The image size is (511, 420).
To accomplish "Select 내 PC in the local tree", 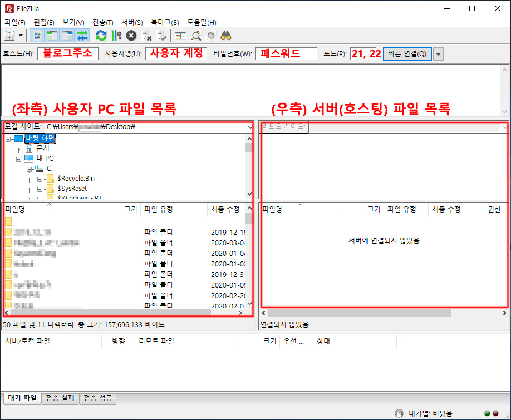I will coord(45,159).
